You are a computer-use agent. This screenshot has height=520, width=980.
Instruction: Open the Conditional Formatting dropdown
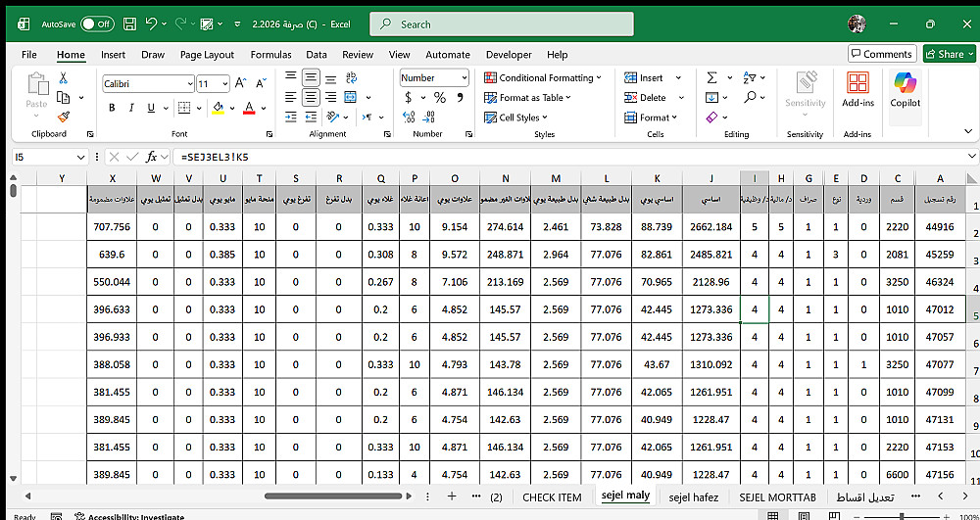point(546,78)
